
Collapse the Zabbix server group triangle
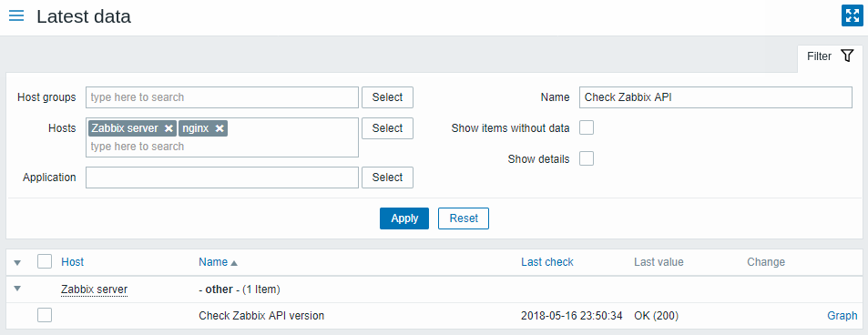click(17, 289)
